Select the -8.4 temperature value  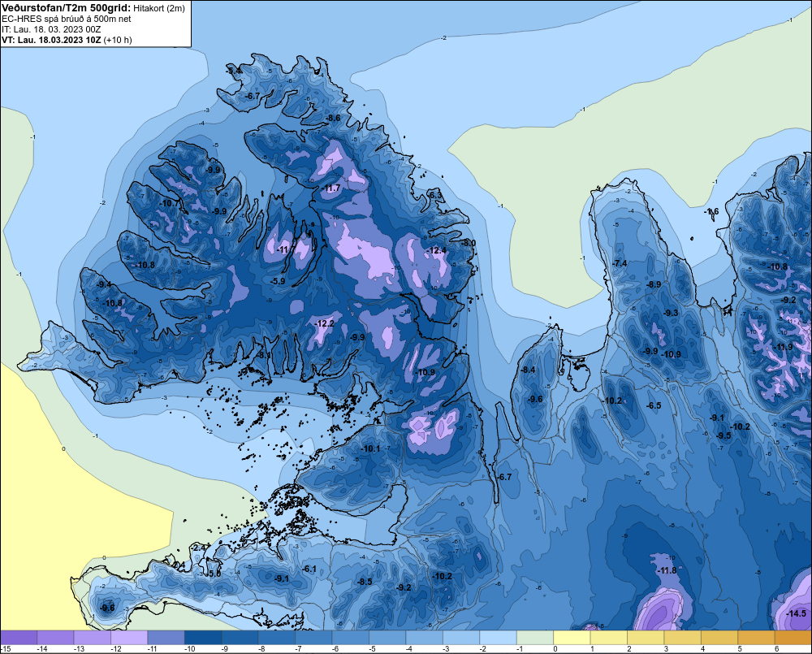coord(528,370)
